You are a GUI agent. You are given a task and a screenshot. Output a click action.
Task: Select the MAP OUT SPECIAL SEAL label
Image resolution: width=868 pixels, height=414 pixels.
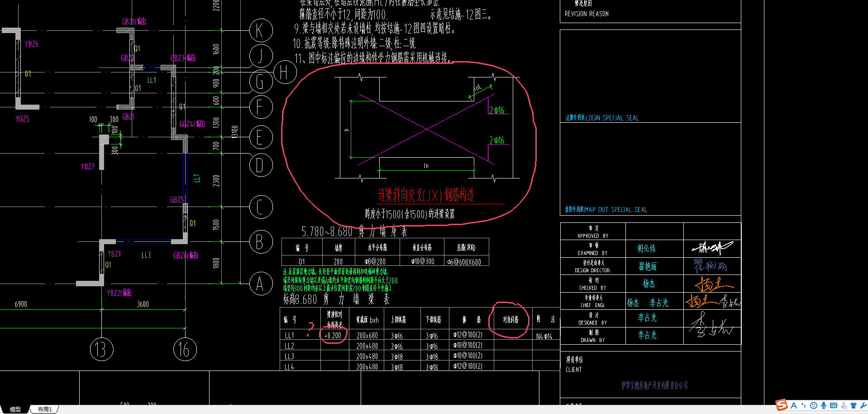(x=615, y=210)
